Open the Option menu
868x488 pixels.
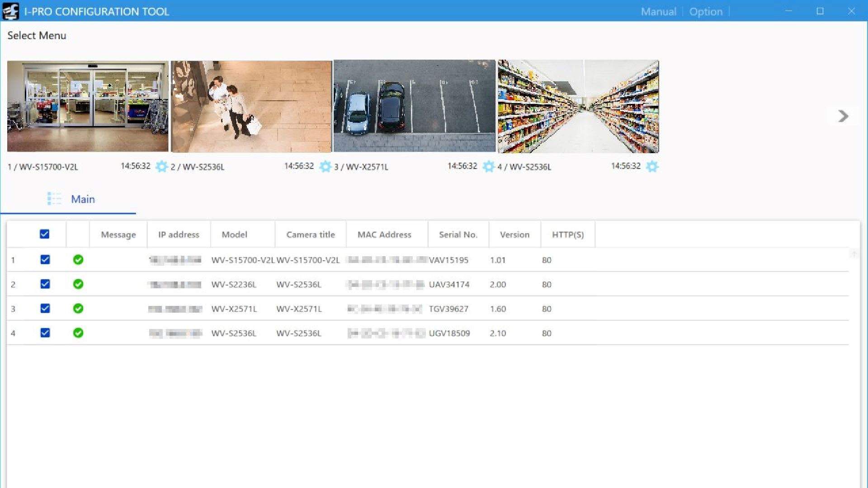point(706,12)
